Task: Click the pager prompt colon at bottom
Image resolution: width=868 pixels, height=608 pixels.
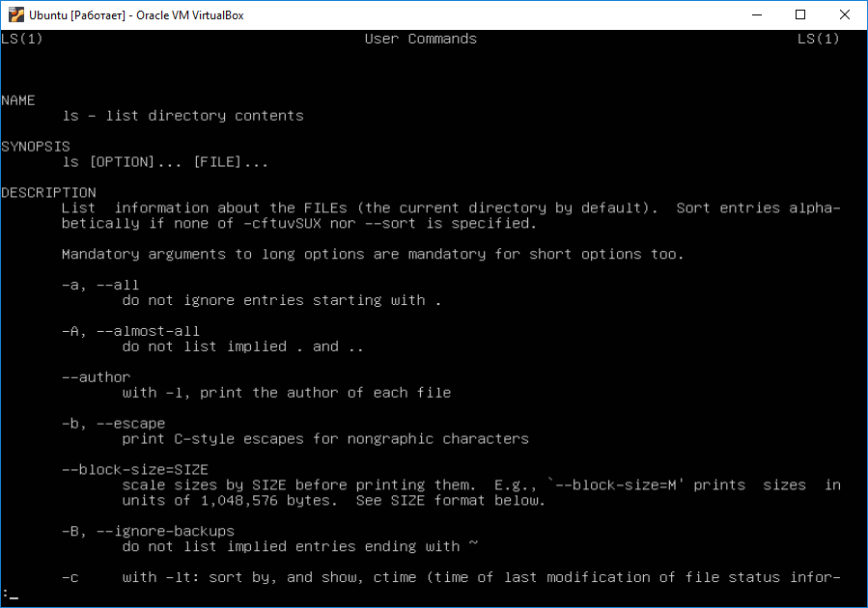Action: point(5,594)
